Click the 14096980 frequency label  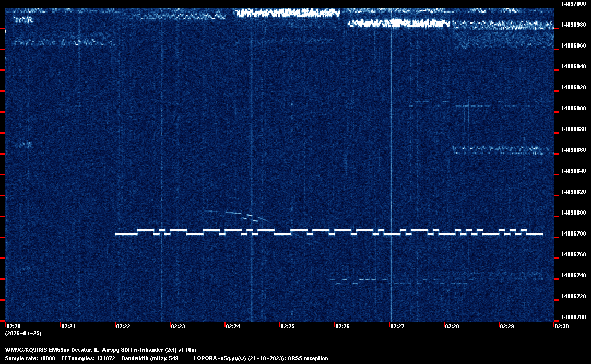pyautogui.click(x=574, y=25)
